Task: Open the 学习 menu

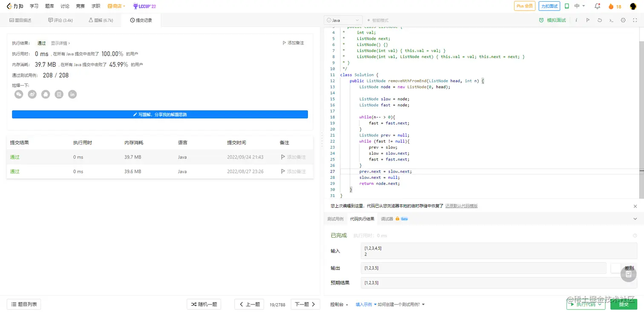Action: pos(34,6)
